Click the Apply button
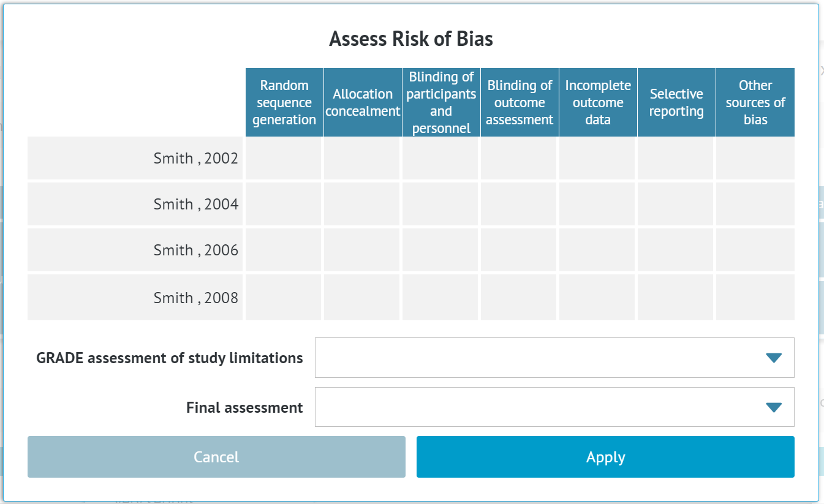The width and height of the screenshot is (824, 504). tap(605, 457)
